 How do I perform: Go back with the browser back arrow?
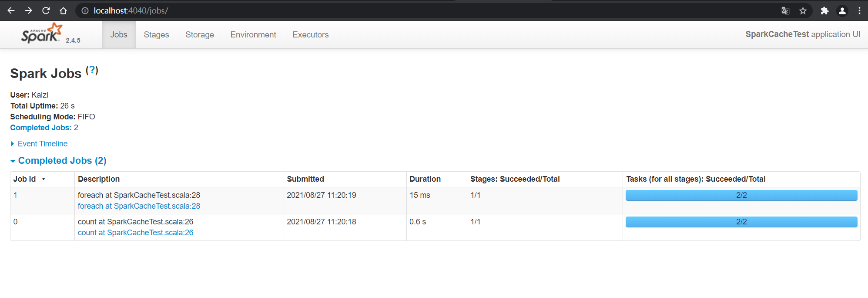[x=11, y=10]
